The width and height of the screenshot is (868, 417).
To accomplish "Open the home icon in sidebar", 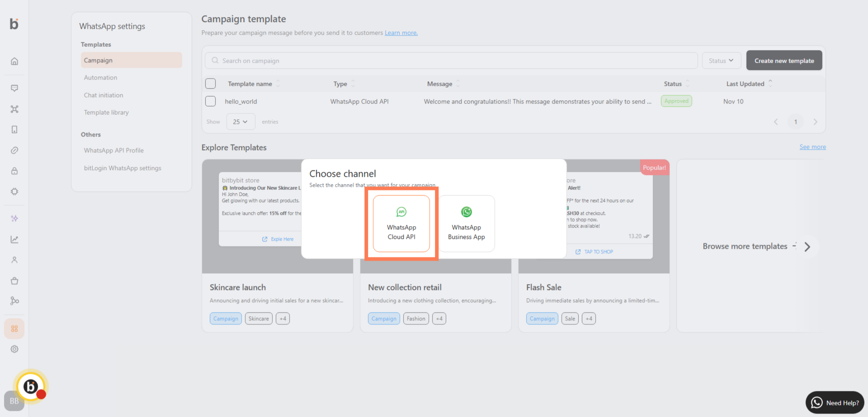I will [x=14, y=61].
